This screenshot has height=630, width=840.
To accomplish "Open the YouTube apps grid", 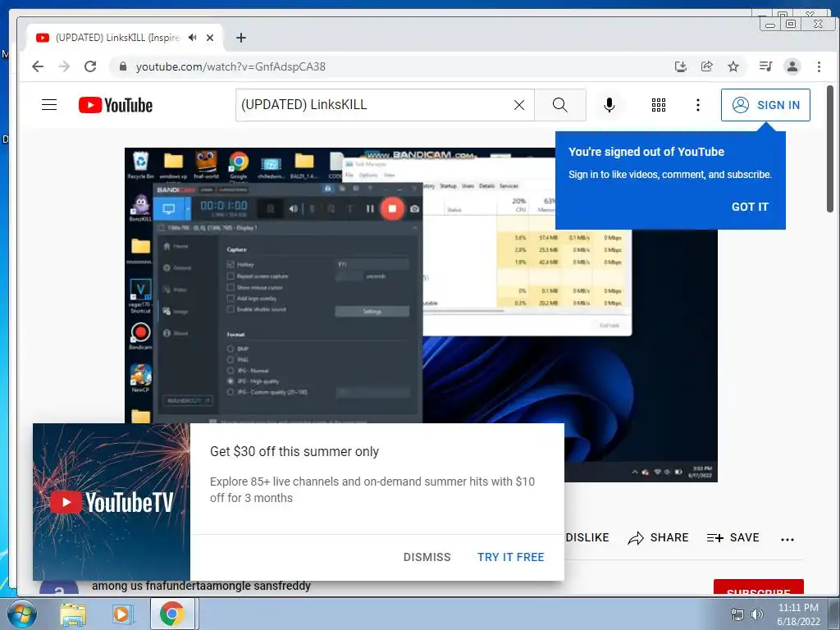I will [x=659, y=105].
